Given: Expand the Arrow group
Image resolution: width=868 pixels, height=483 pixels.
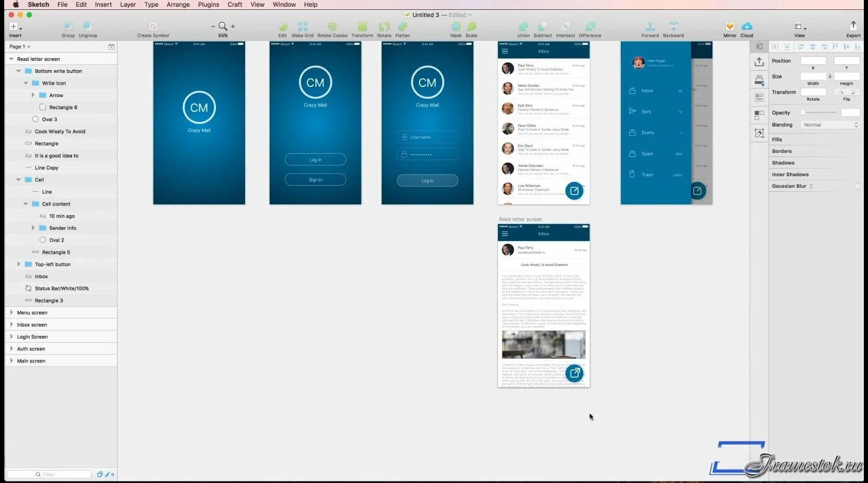Looking at the screenshot, I should pyautogui.click(x=33, y=95).
